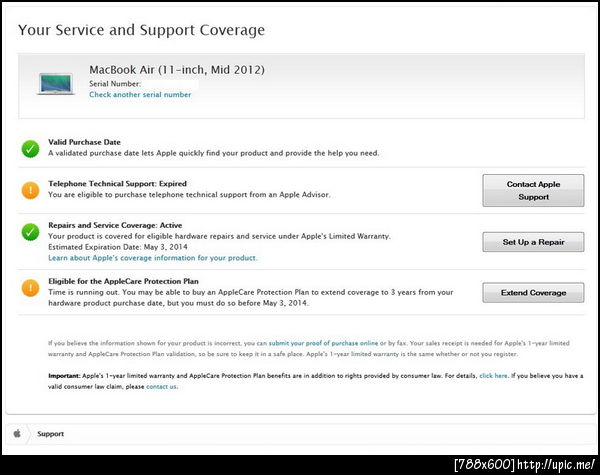Open the contact us link
Screen dimensions: 600x475
pyautogui.click(x=161, y=387)
